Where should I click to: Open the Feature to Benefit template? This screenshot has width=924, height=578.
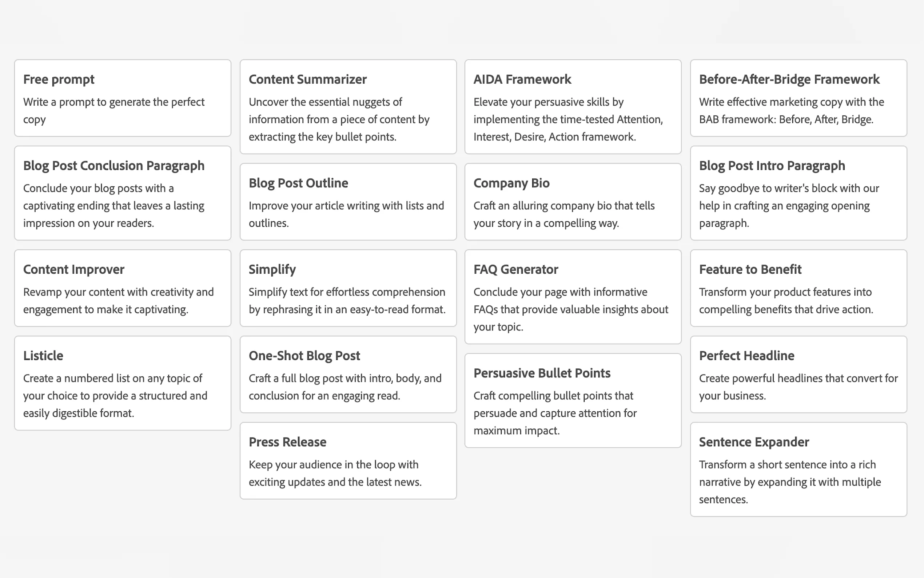click(798, 288)
